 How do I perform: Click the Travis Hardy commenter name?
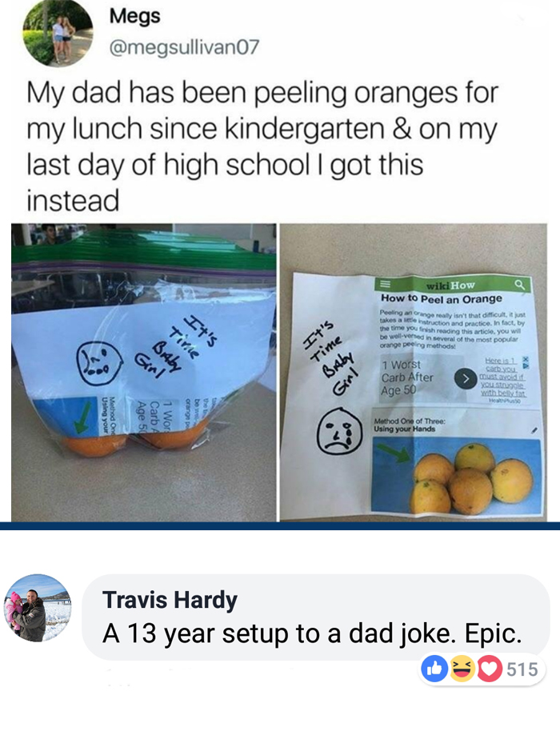click(170, 600)
